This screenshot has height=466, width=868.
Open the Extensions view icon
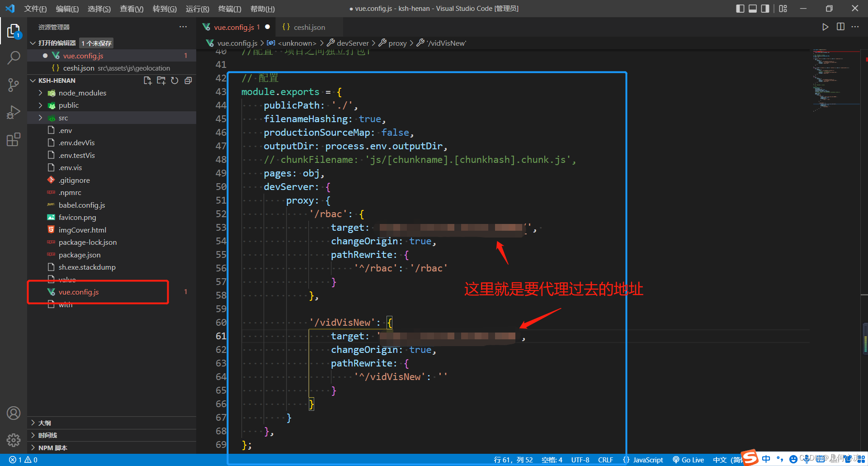pos(14,139)
